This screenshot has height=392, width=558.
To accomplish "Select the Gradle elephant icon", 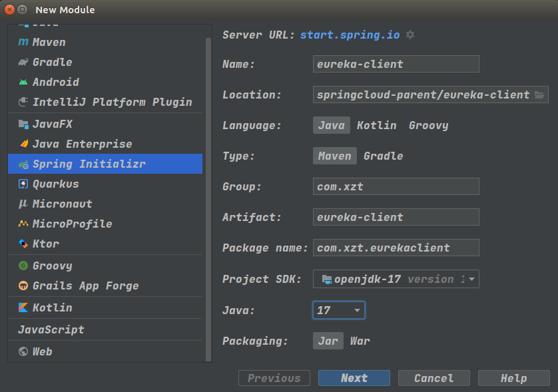I will (23, 62).
